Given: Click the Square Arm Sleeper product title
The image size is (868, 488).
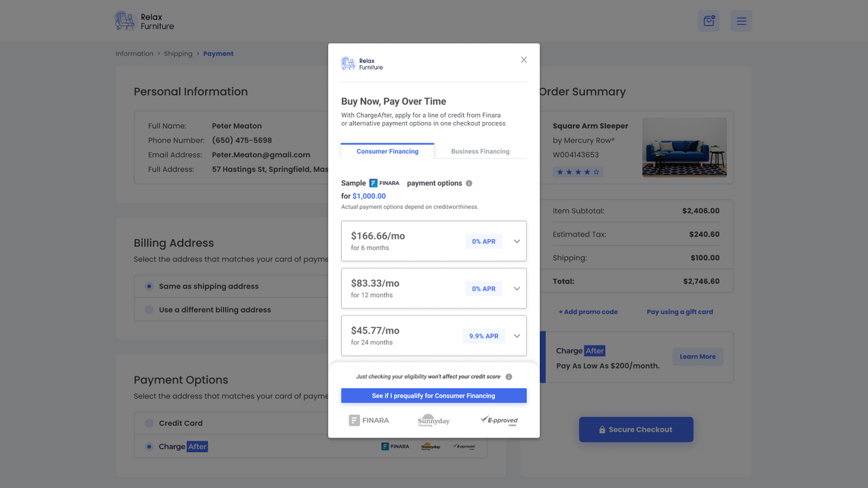Looking at the screenshot, I should 591,126.
